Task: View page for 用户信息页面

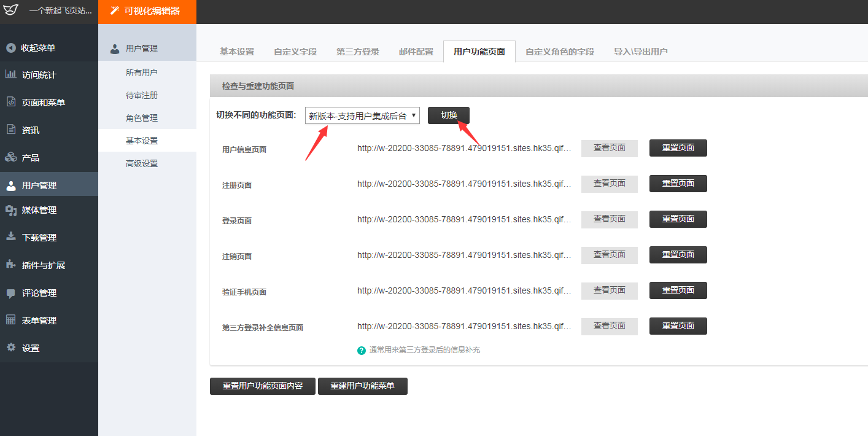Action: point(610,148)
